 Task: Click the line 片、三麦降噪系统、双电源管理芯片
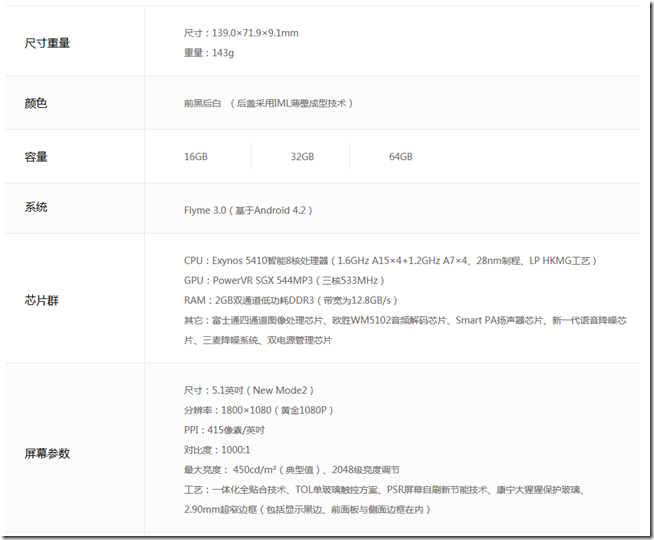click(x=258, y=341)
